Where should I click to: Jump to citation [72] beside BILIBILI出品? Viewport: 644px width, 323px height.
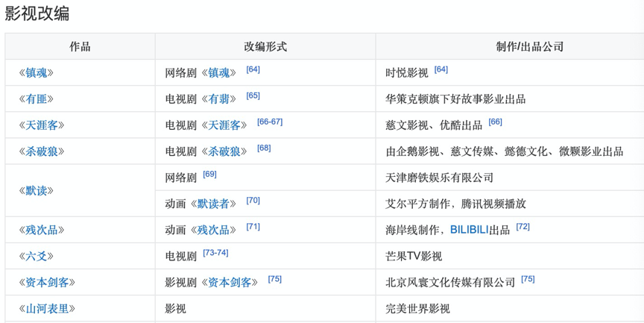tap(523, 227)
